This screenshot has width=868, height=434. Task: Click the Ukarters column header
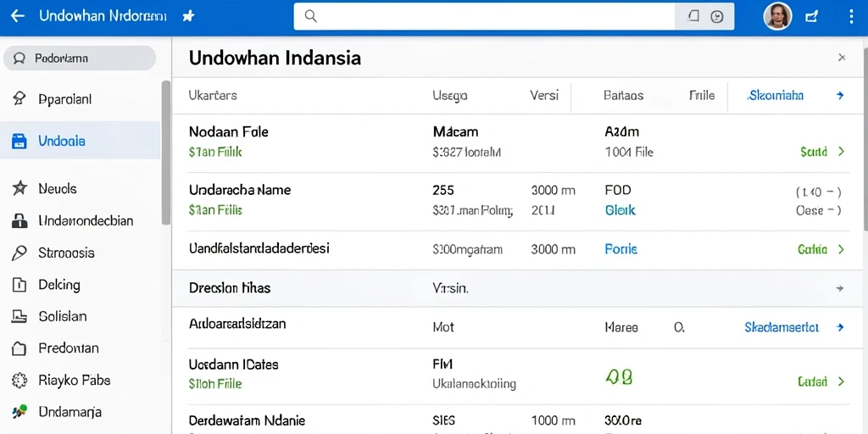coord(213,95)
